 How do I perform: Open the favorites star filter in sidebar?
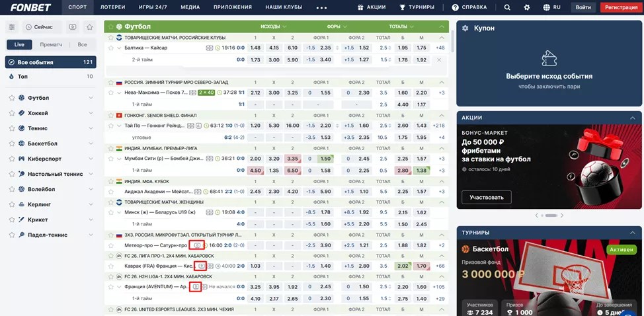tap(89, 27)
